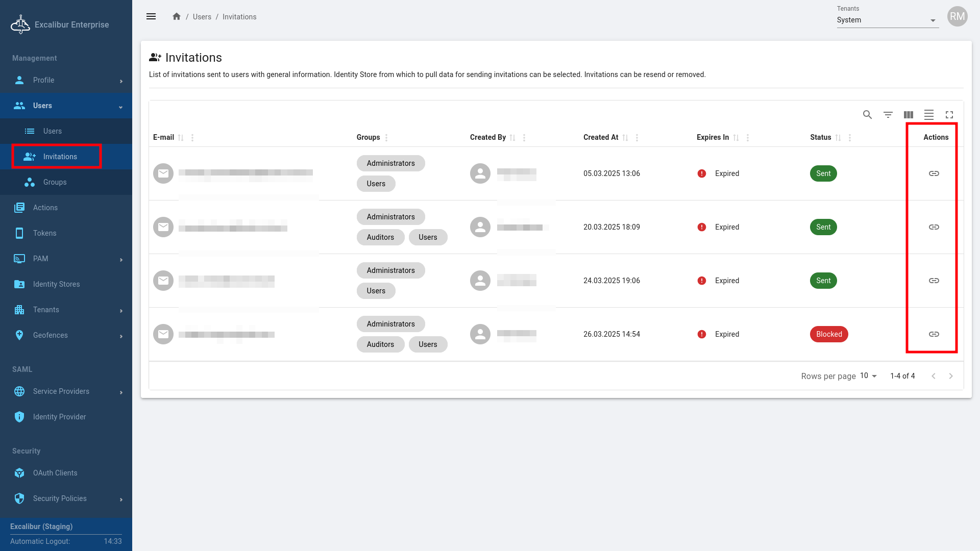Toggle sorting on the Status column
The width and height of the screenshot is (980, 551).
pyautogui.click(x=838, y=138)
